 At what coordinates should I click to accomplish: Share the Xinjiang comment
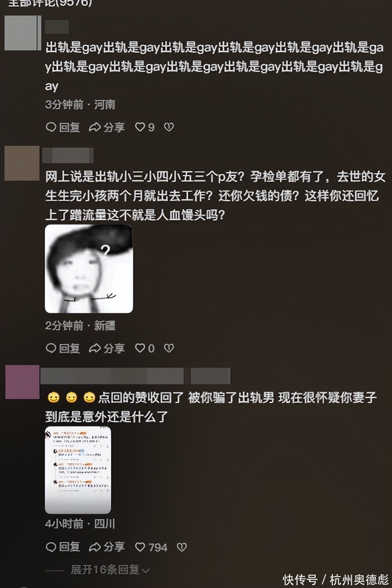[106, 349]
